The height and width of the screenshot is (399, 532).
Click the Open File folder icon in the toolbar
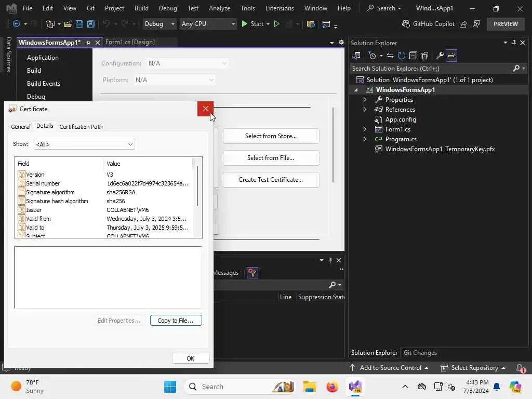click(68, 24)
